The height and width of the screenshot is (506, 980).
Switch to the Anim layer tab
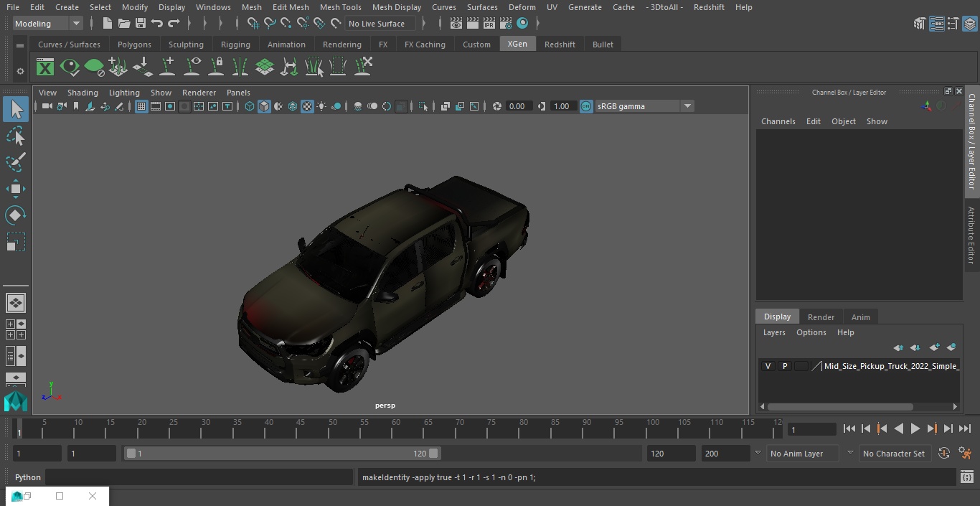pos(860,317)
